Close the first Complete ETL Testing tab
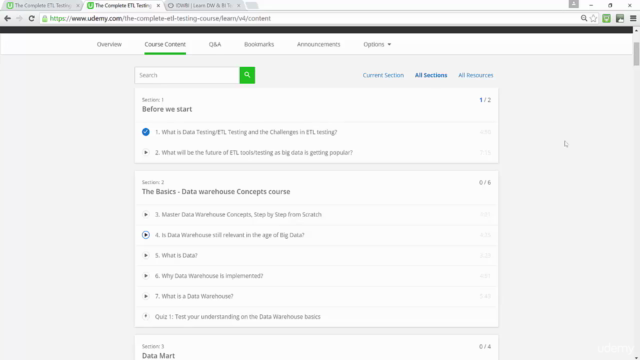 (78, 6)
